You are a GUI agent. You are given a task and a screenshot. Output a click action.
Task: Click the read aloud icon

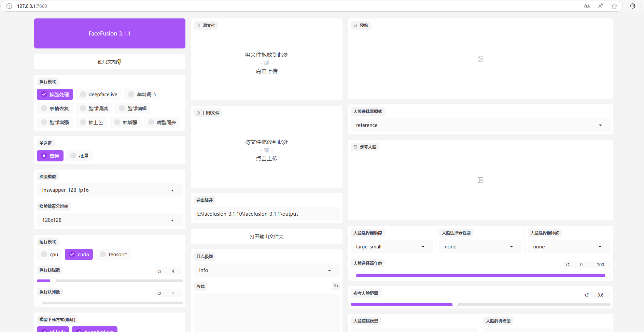pyautogui.click(x=601, y=6)
